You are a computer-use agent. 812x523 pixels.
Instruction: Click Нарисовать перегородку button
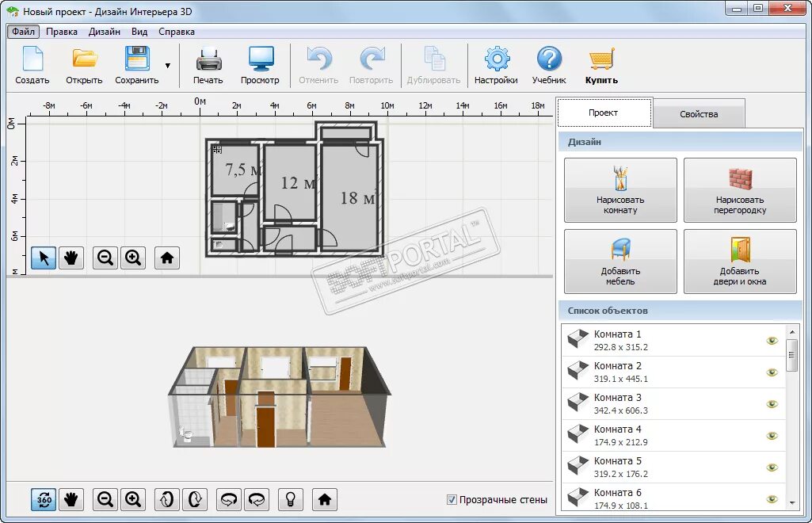click(740, 190)
